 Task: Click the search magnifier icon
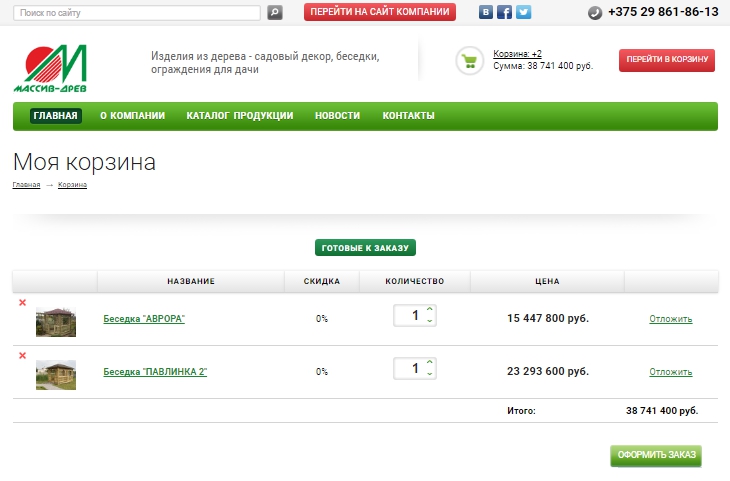pyautogui.click(x=275, y=13)
